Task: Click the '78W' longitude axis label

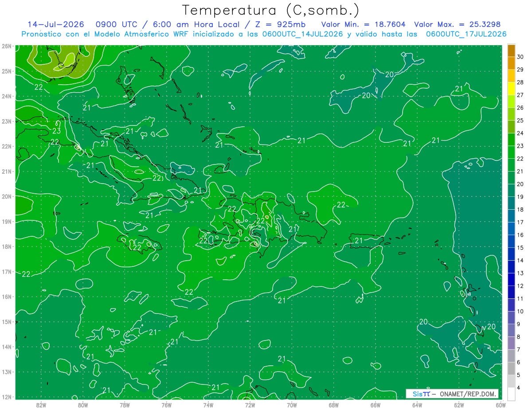Action: pos(125,404)
